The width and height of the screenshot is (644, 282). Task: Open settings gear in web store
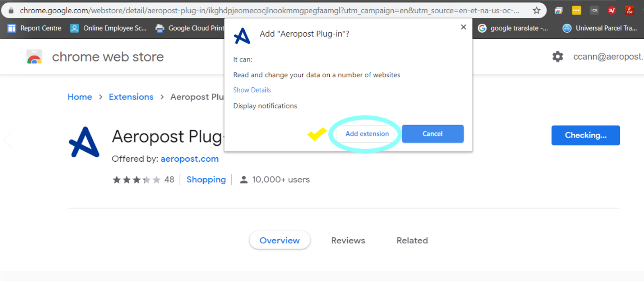coord(558,57)
